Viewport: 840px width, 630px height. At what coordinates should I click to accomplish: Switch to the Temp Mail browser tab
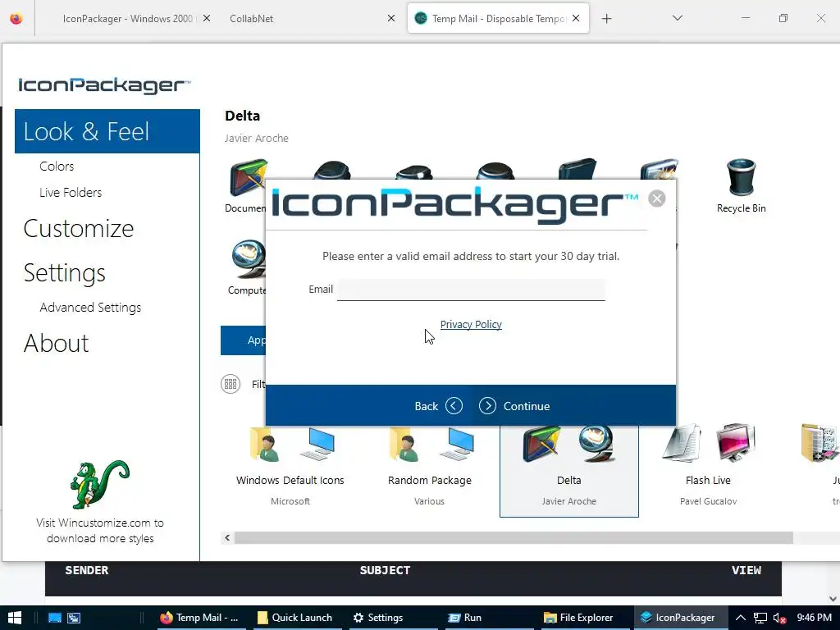pos(498,18)
